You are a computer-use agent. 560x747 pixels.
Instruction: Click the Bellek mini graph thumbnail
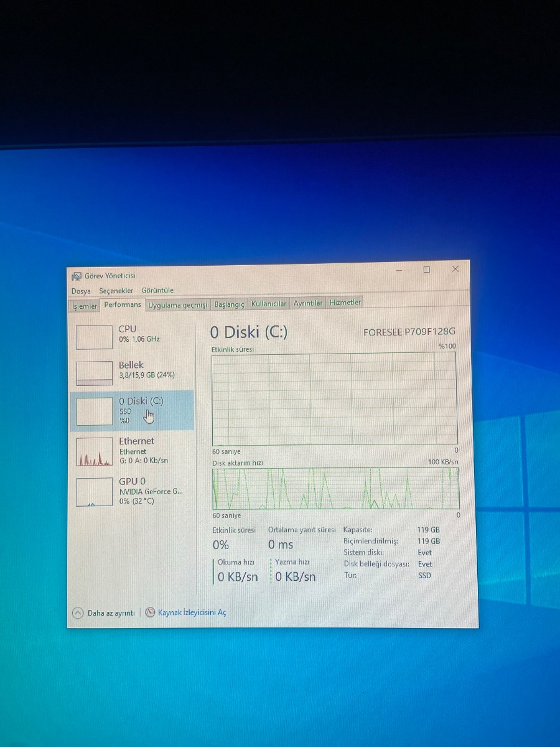(94, 373)
